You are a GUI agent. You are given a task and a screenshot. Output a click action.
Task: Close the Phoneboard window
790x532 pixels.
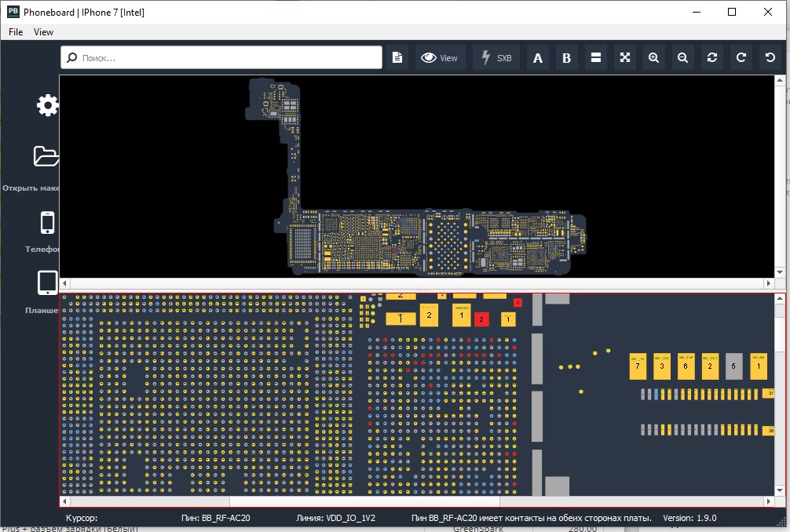point(768,12)
